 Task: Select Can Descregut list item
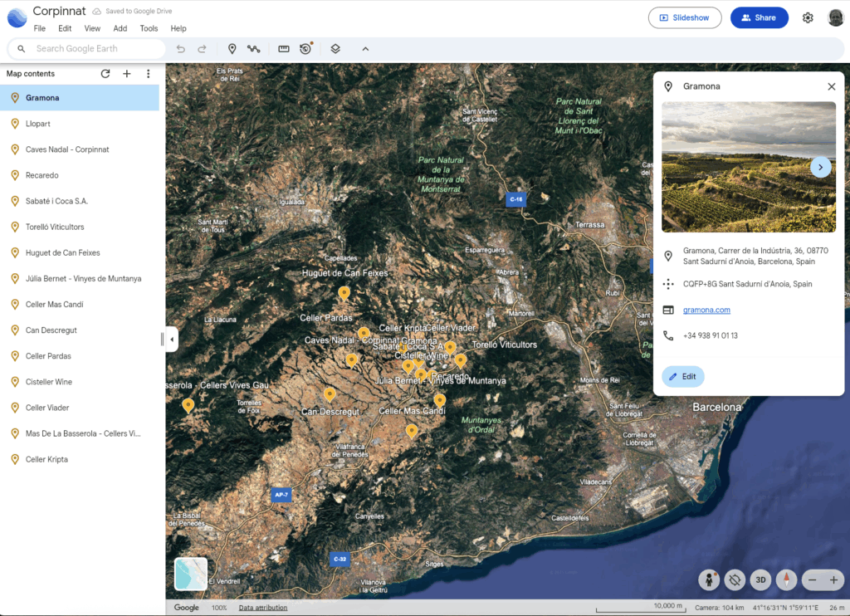80,330
